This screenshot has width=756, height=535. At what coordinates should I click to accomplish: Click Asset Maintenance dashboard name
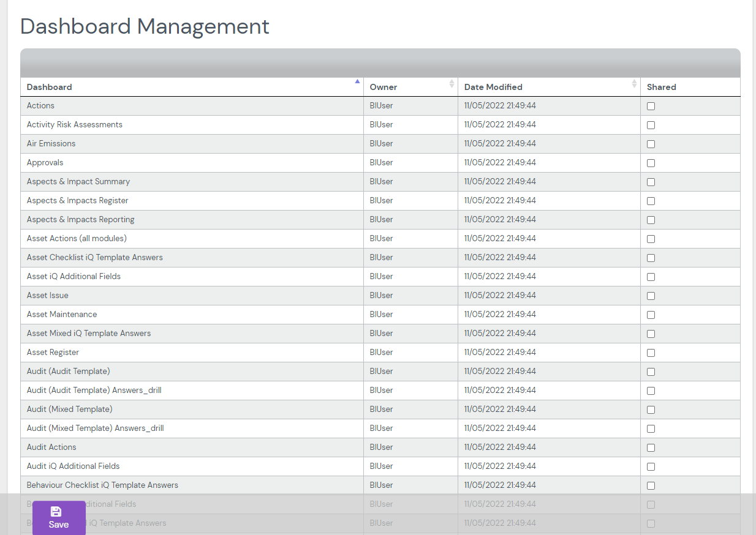[62, 314]
